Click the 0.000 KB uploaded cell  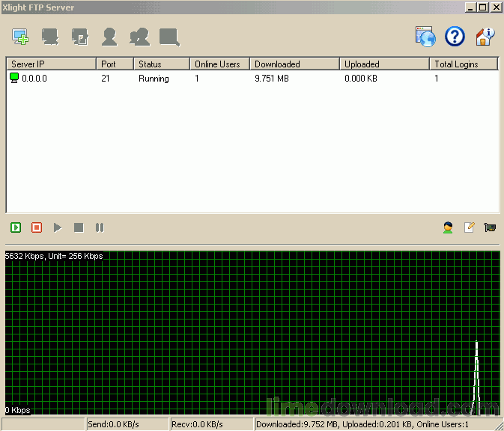[x=361, y=79]
